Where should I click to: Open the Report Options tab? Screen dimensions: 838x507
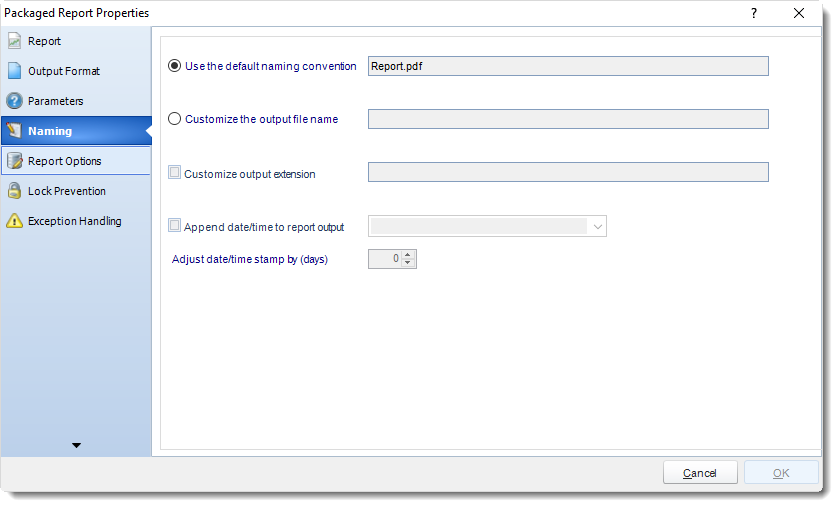76,161
